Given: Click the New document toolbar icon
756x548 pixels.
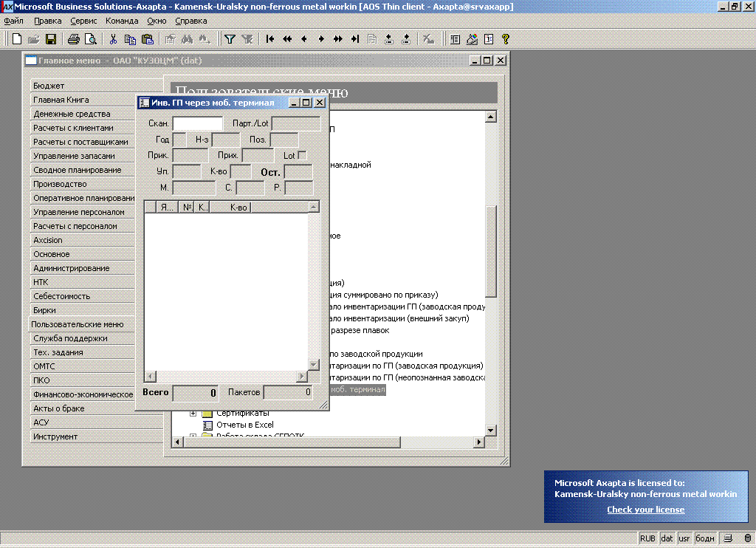Looking at the screenshot, I should 16,39.
